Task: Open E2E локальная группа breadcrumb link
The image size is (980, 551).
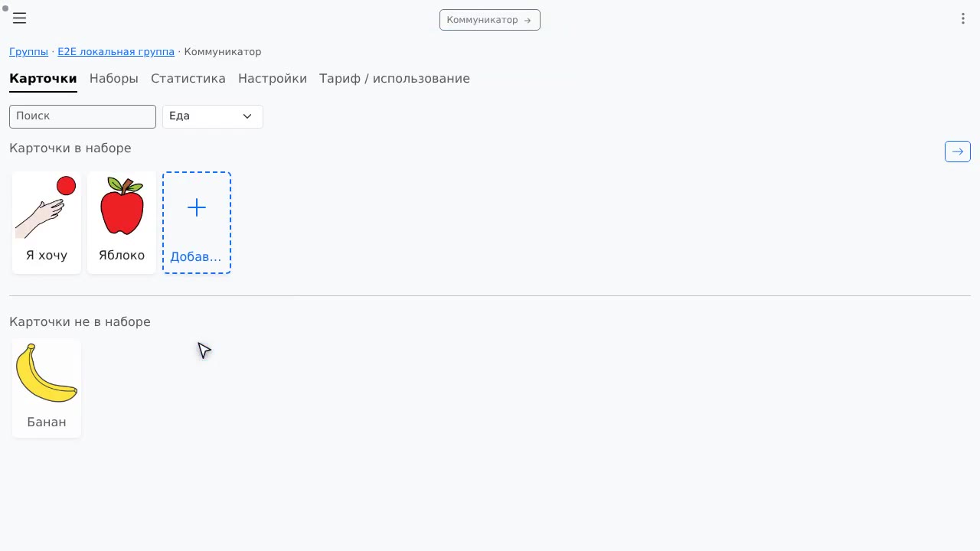Action: coord(116,52)
